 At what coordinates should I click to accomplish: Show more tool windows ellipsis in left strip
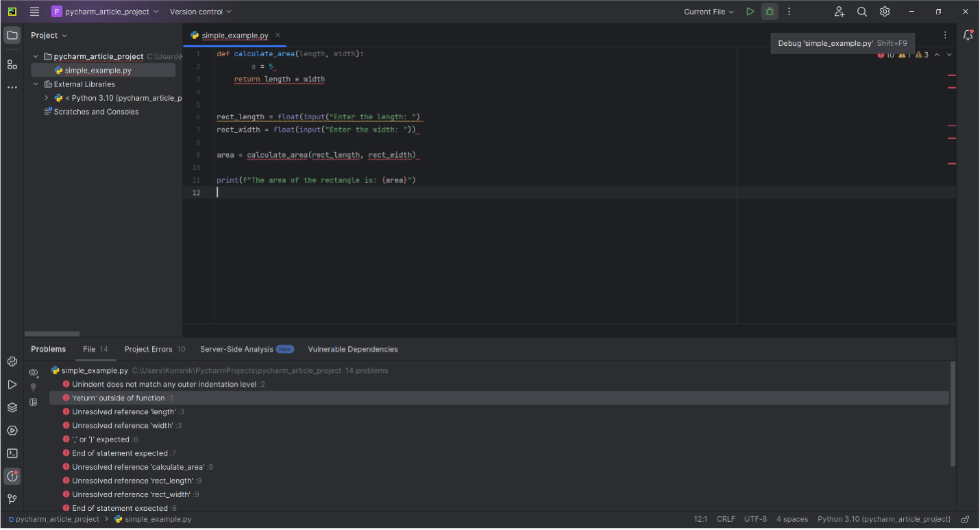12,88
